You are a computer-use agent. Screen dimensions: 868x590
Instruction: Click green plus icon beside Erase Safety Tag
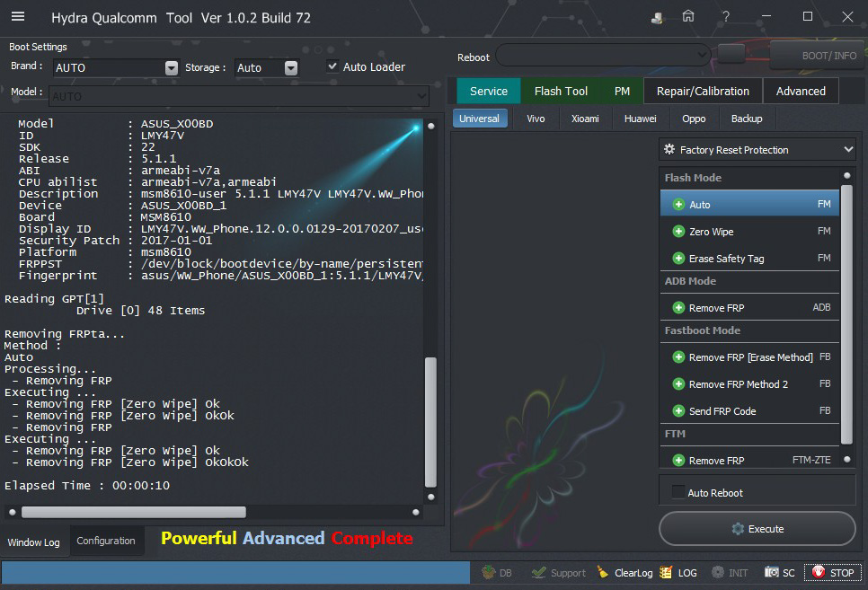point(678,258)
